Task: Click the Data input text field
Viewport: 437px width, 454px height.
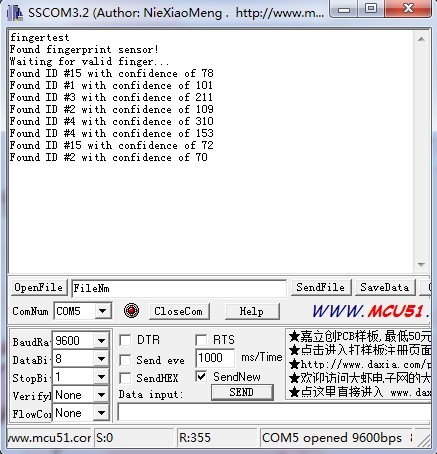Action: [x=274, y=413]
